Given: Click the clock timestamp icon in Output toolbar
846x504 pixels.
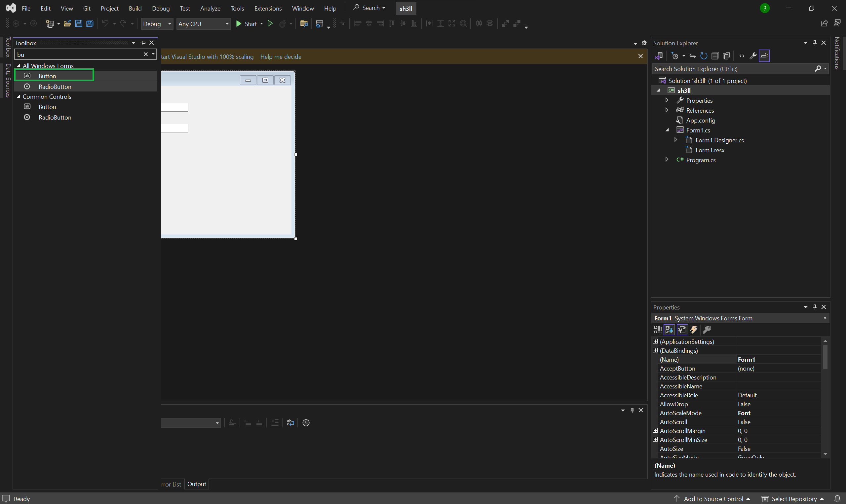Looking at the screenshot, I should tap(306, 423).
